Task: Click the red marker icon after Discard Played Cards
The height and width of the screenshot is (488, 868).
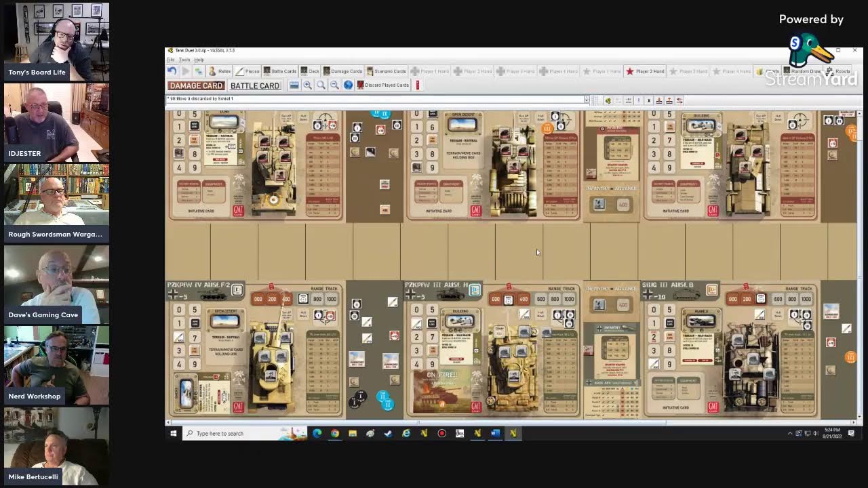Action: point(418,85)
